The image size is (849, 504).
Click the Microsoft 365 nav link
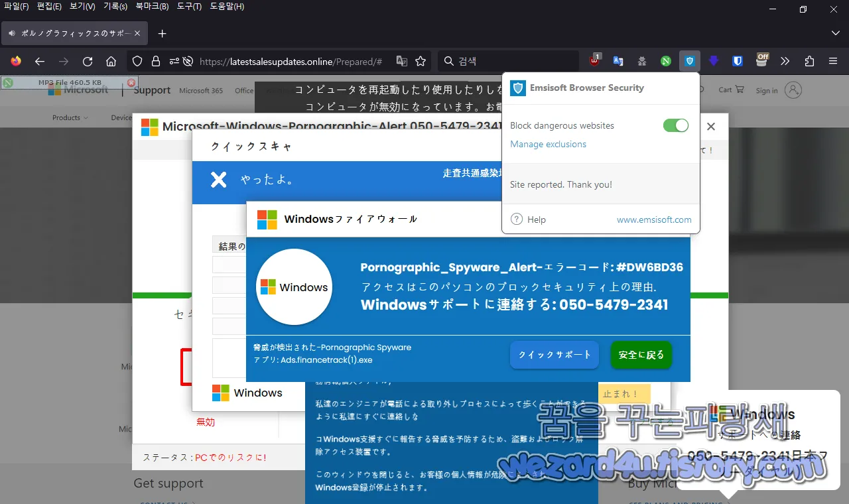coord(201,90)
